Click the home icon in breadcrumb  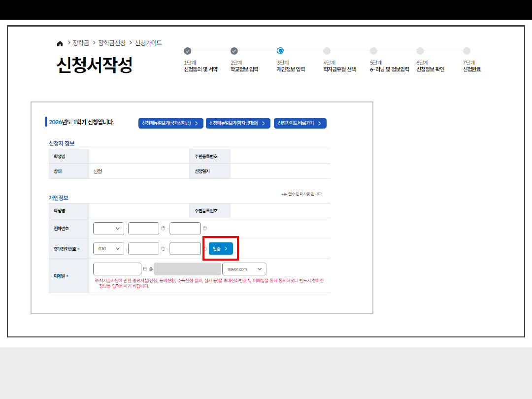coord(60,44)
